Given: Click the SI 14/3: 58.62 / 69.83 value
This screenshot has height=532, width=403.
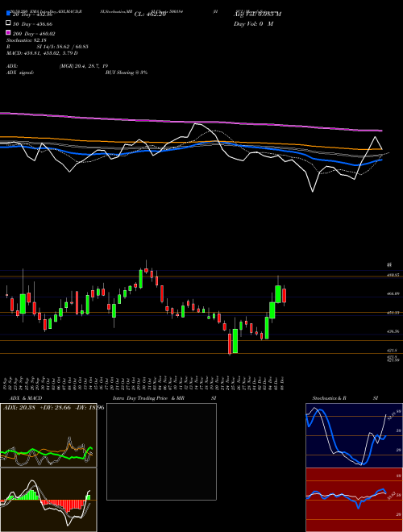Looking at the screenshot, I should pos(63,47).
